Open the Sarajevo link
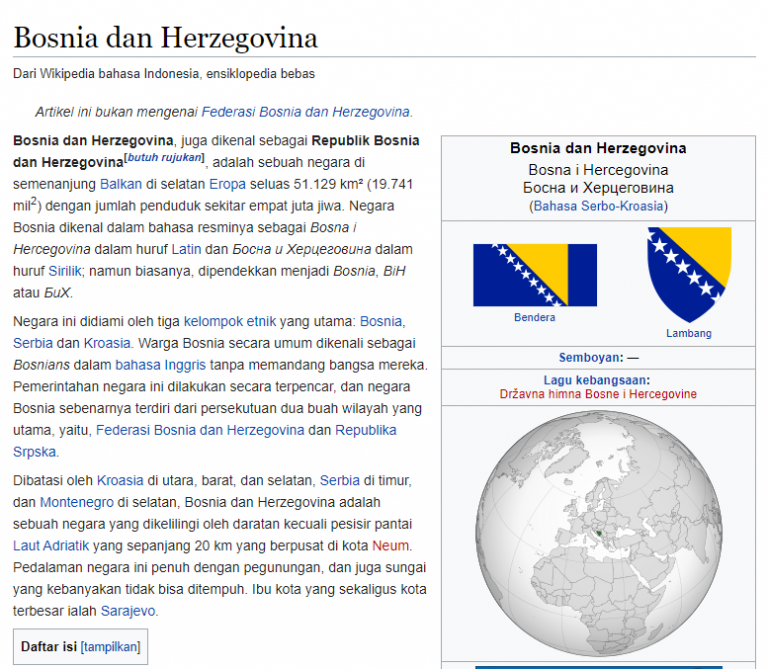 pyautogui.click(x=128, y=611)
